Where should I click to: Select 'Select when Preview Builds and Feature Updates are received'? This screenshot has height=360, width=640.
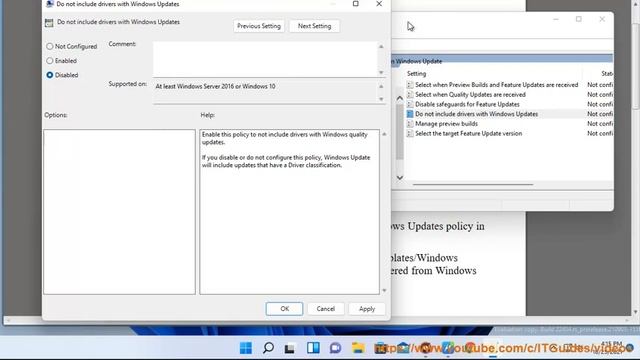point(496,85)
